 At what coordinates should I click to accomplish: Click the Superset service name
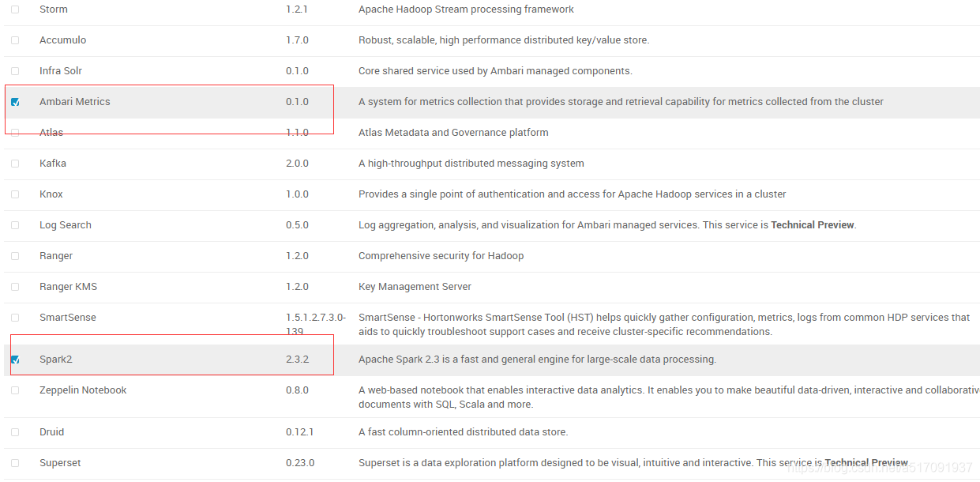pyautogui.click(x=60, y=463)
